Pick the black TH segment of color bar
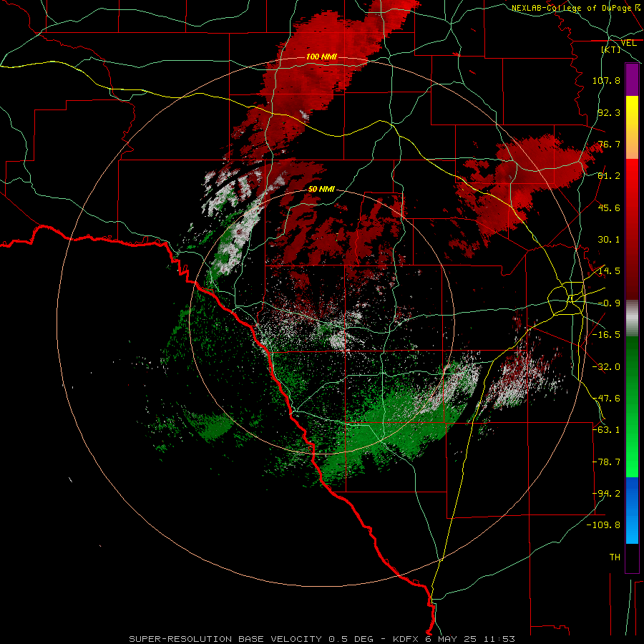This screenshot has height=644, width=644. coord(632,557)
